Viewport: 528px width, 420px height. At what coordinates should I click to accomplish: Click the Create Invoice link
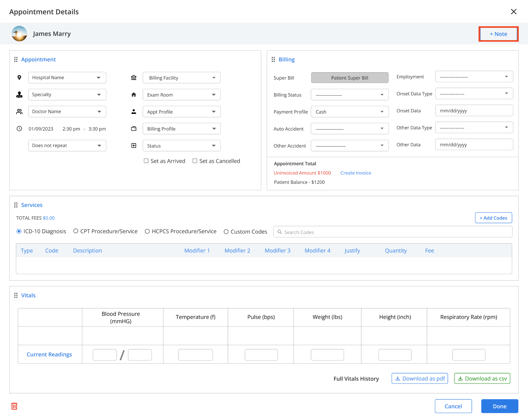tap(356, 173)
